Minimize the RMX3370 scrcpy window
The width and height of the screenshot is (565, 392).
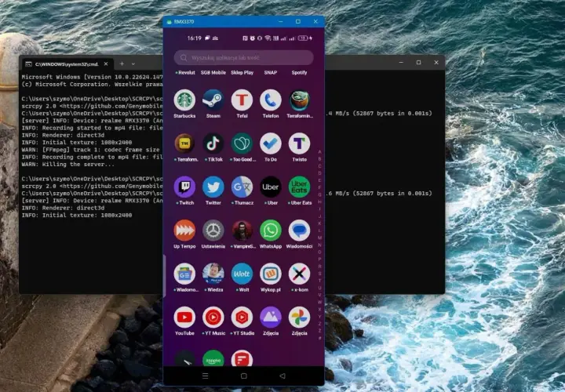click(x=281, y=22)
